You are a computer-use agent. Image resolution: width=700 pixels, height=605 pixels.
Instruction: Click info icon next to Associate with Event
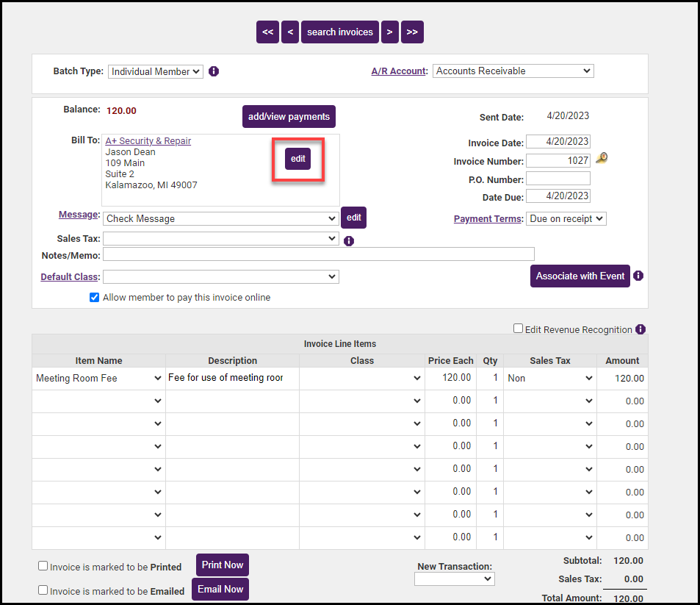[x=638, y=276]
